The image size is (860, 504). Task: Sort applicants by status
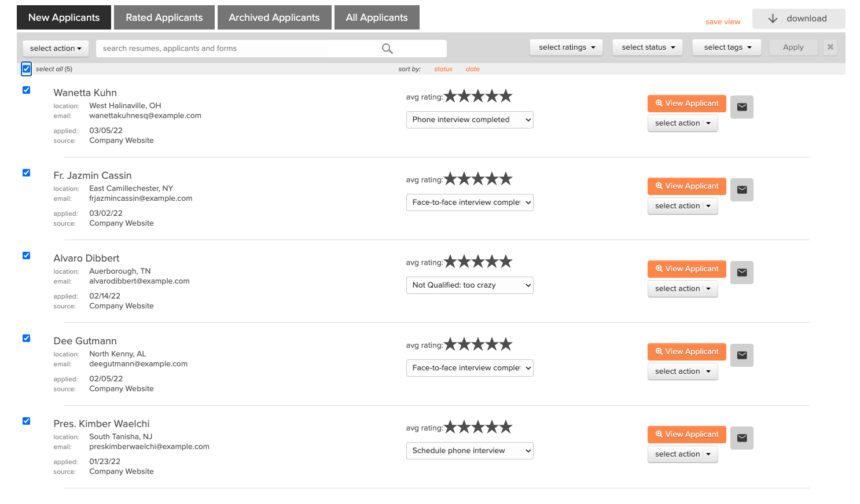(443, 69)
